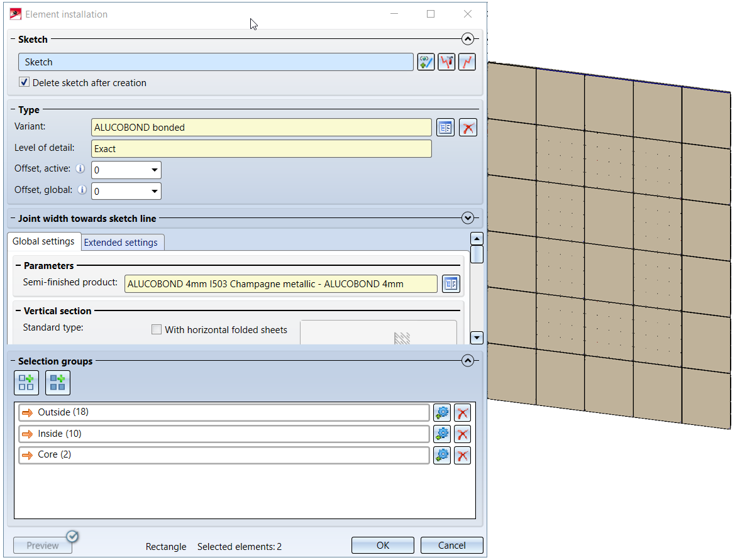The image size is (735, 560).
Task: Switch to the Extended settings tab
Action: (x=121, y=242)
